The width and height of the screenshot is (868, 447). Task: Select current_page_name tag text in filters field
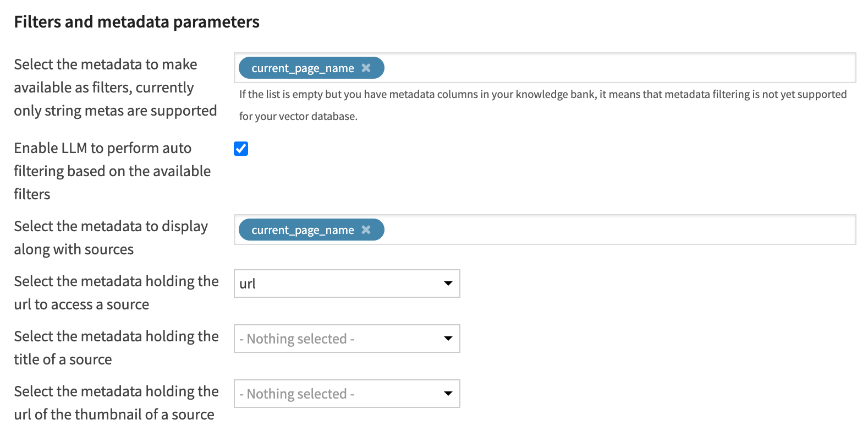point(303,68)
